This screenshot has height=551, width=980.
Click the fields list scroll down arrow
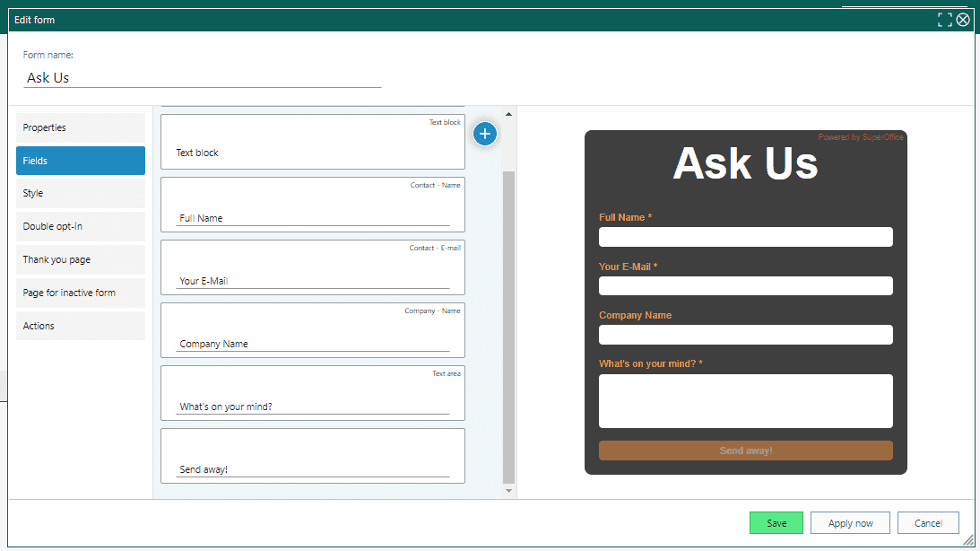tap(508, 491)
